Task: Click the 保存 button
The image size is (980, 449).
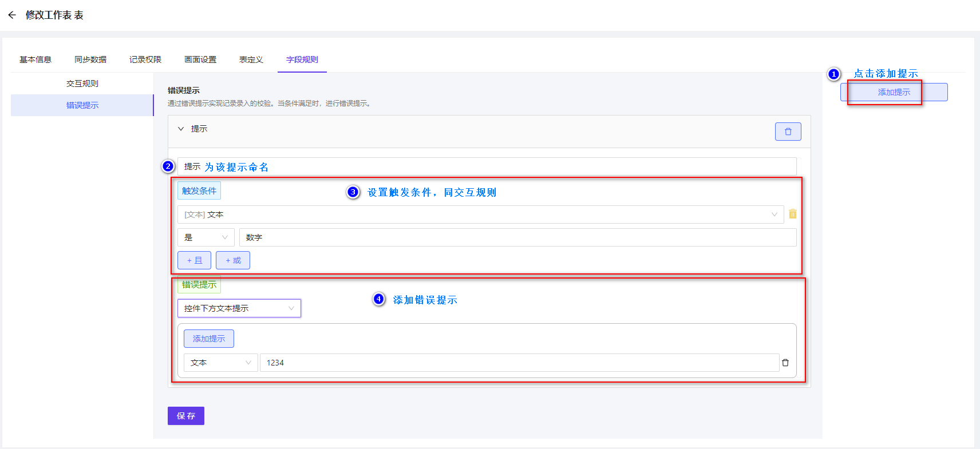Action: pyautogui.click(x=186, y=416)
